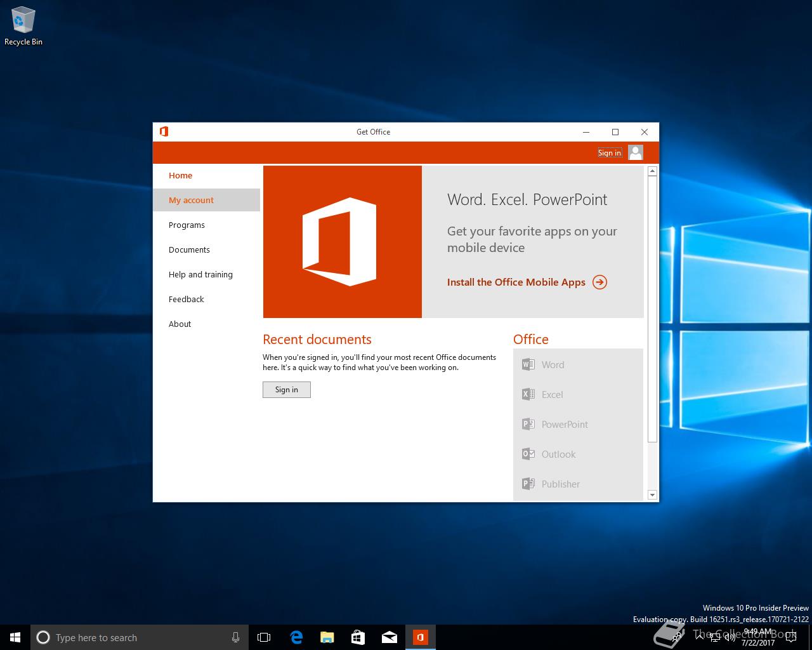Click the Outlook label in Office list
812x650 pixels.
click(558, 454)
